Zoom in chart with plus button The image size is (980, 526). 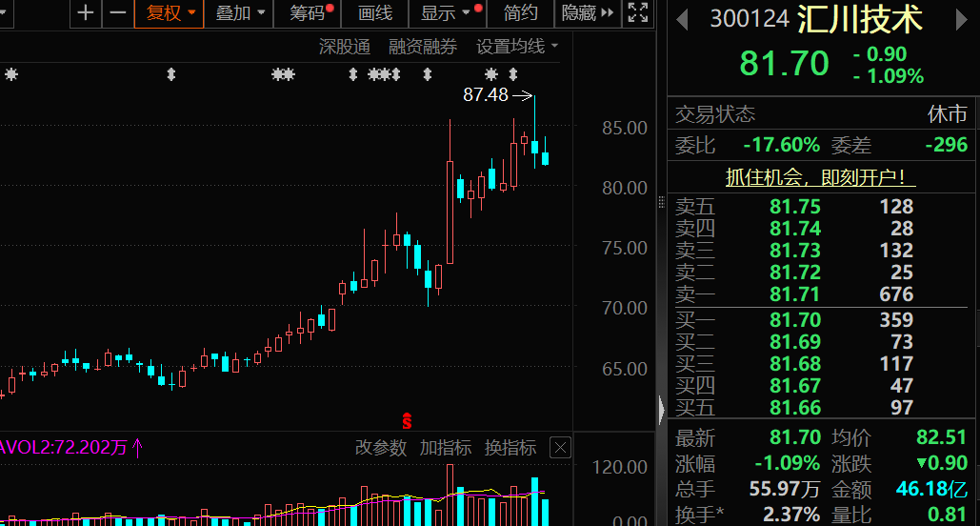pyautogui.click(x=86, y=13)
